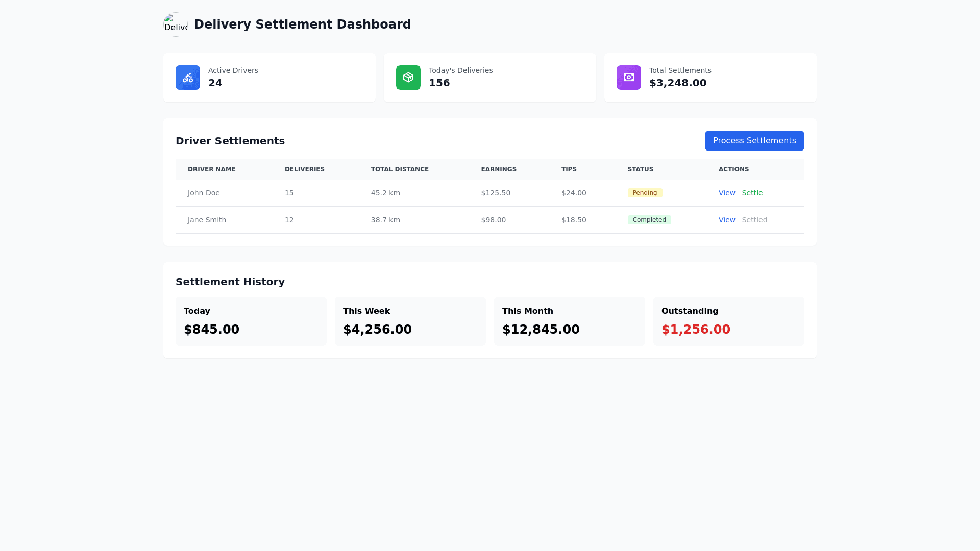Select the Completed status badge for Jane Smith
This screenshot has height=551, width=980.
coord(649,219)
